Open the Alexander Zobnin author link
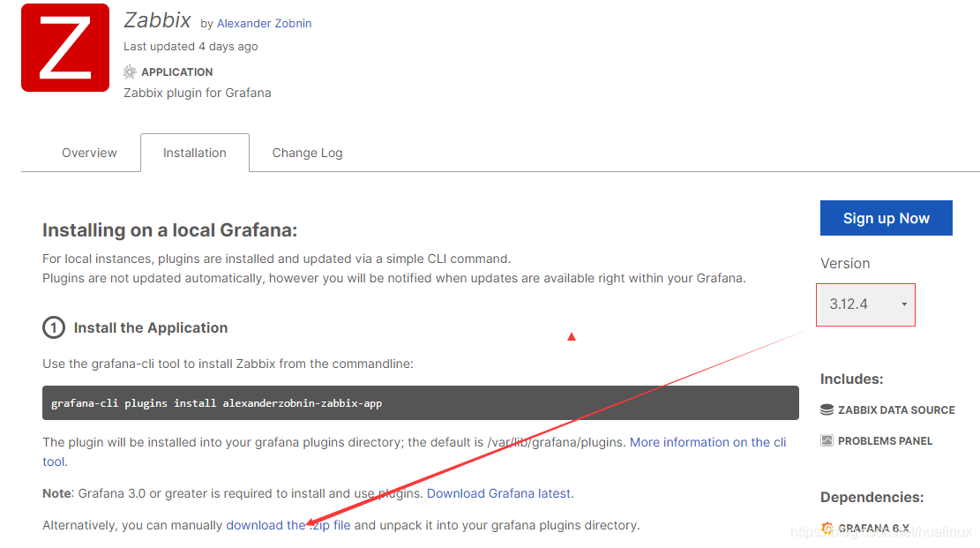 pos(264,23)
